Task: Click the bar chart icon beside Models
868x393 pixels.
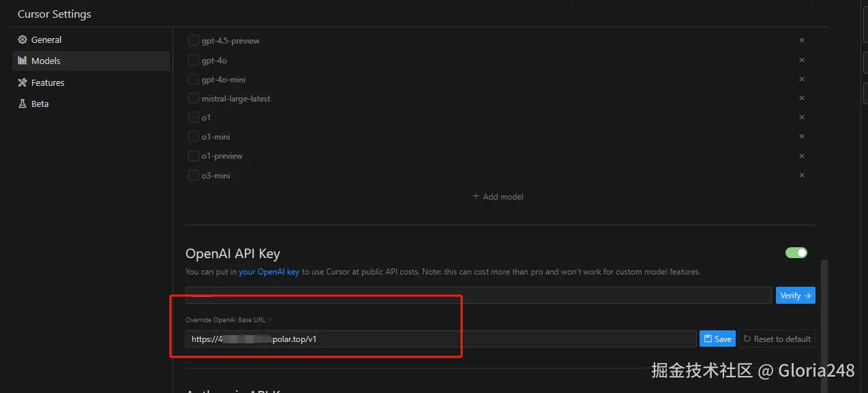Action: 23,61
